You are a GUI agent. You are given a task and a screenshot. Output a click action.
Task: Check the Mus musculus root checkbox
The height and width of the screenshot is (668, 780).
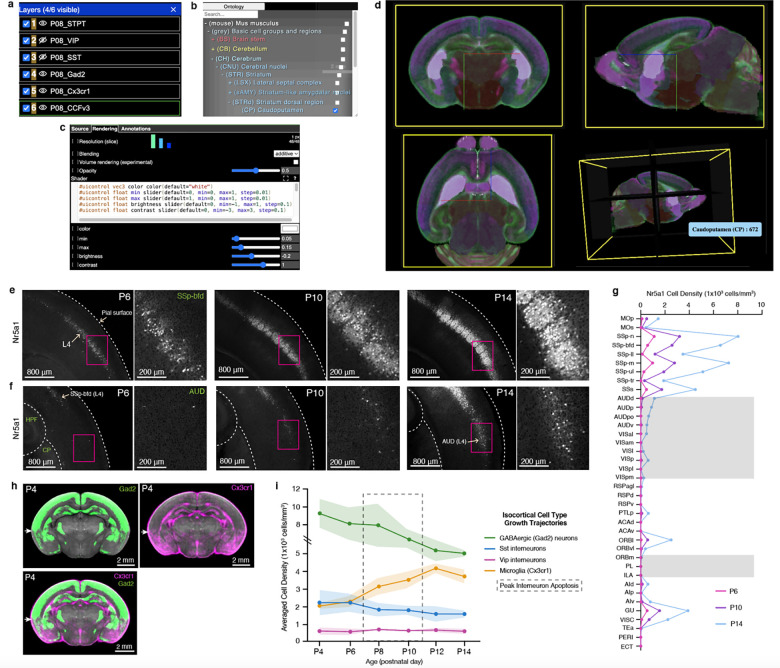[x=346, y=23]
